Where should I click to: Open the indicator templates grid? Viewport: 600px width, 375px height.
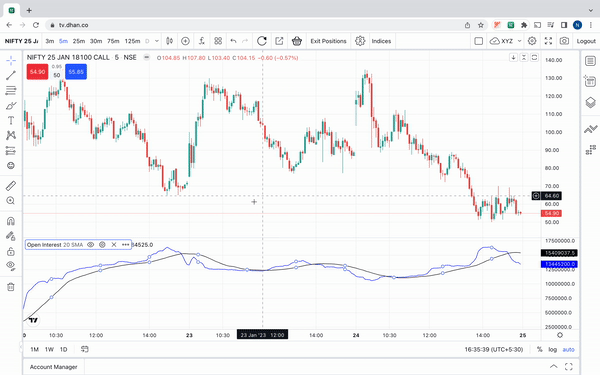(x=218, y=41)
